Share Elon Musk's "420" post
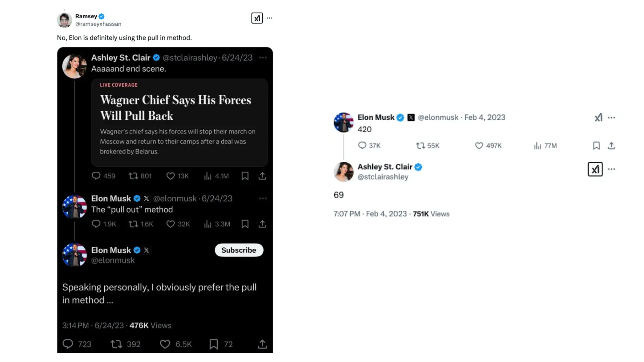Screen dimensions: 644x362 pyautogui.click(x=611, y=146)
